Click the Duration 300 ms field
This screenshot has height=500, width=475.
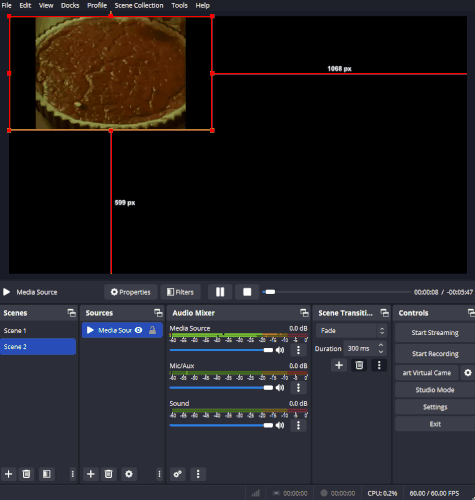(360, 349)
